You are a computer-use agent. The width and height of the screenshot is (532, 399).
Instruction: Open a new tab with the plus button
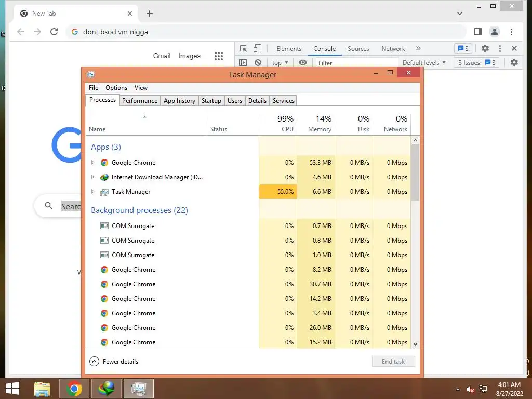pyautogui.click(x=150, y=14)
